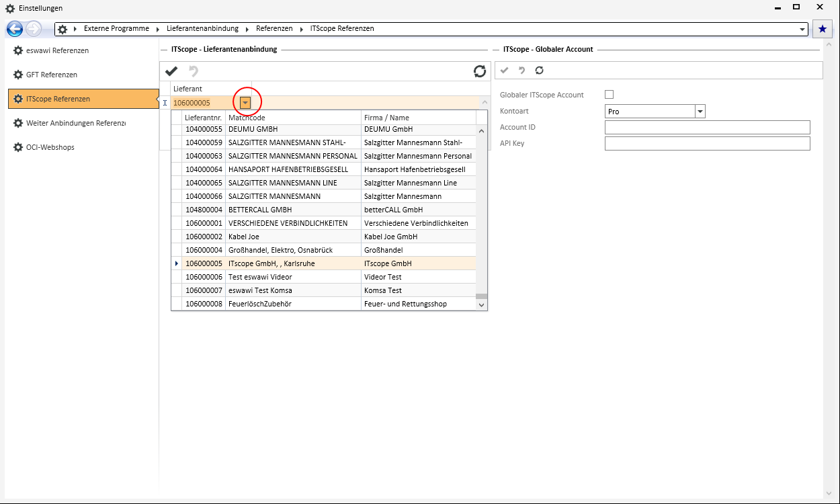Open eswawi Referenzen in the sidebar

pyautogui.click(x=83, y=50)
